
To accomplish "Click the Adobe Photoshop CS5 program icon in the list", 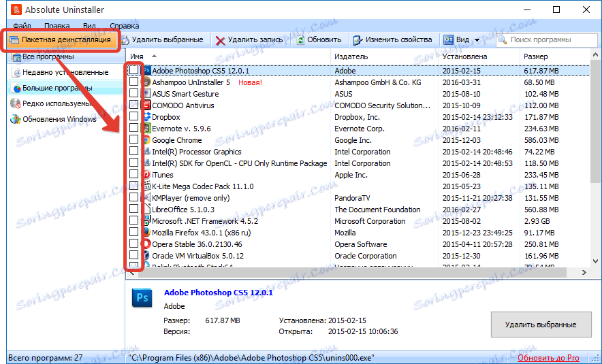I will pos(146,71).
